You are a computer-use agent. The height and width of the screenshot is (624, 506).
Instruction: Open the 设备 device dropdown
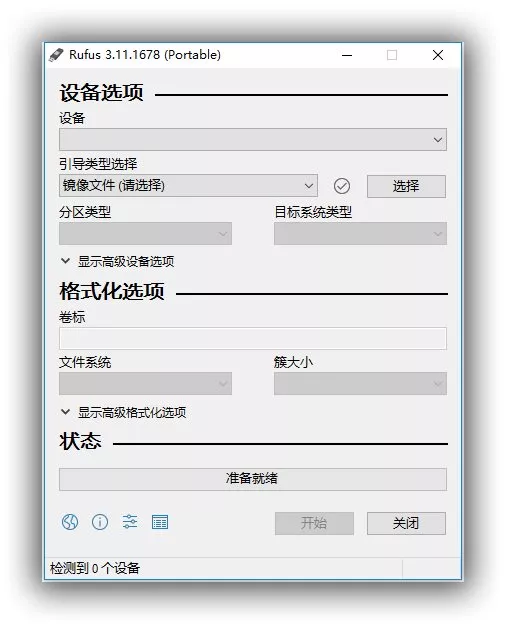click(253, 139)
